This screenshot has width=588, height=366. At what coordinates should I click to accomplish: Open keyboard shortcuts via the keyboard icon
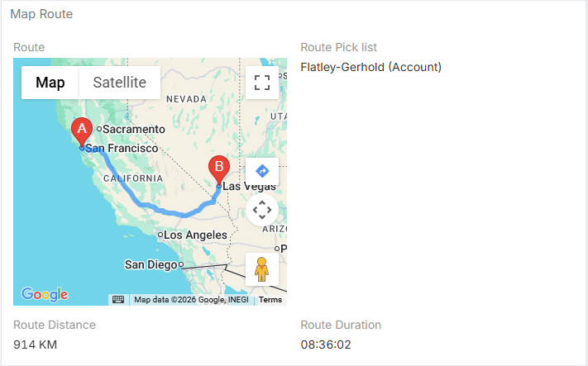[x=118, y=299]
